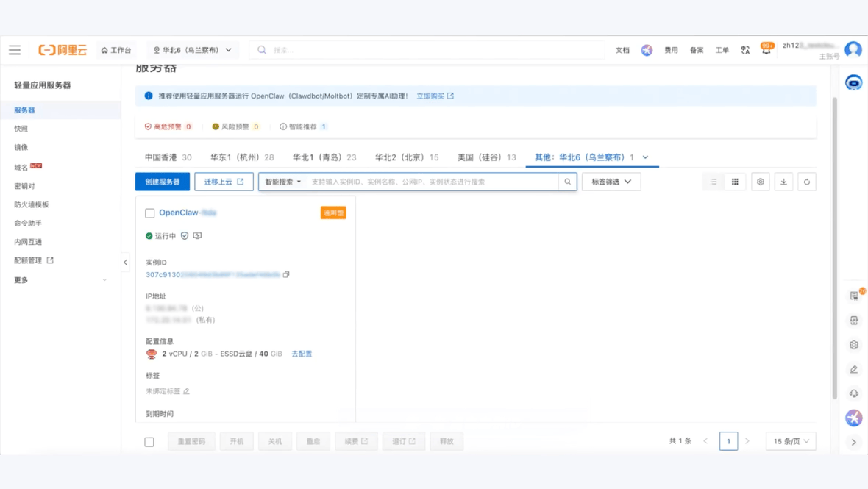Click 立即购买 purchase link

(x=435, y=96)
